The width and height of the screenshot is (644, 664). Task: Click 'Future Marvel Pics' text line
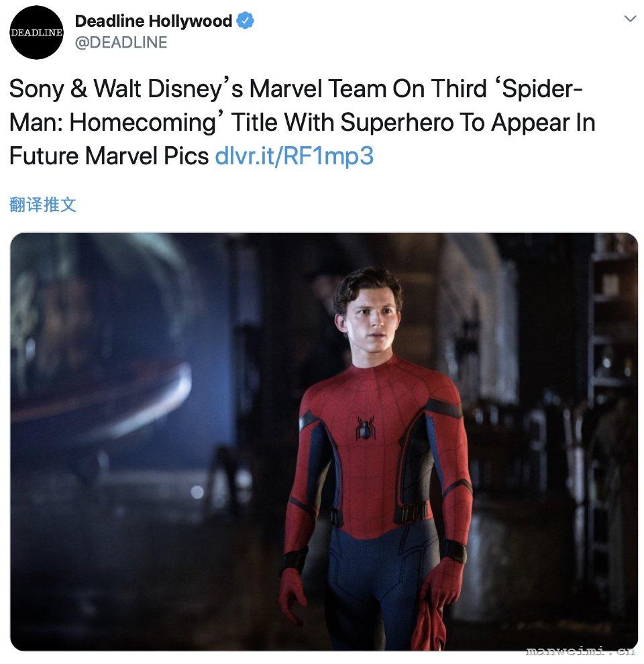point(109,156)
